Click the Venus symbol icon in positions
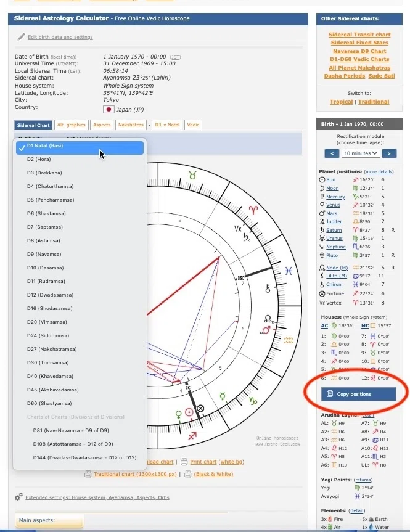 pos(322,205)
